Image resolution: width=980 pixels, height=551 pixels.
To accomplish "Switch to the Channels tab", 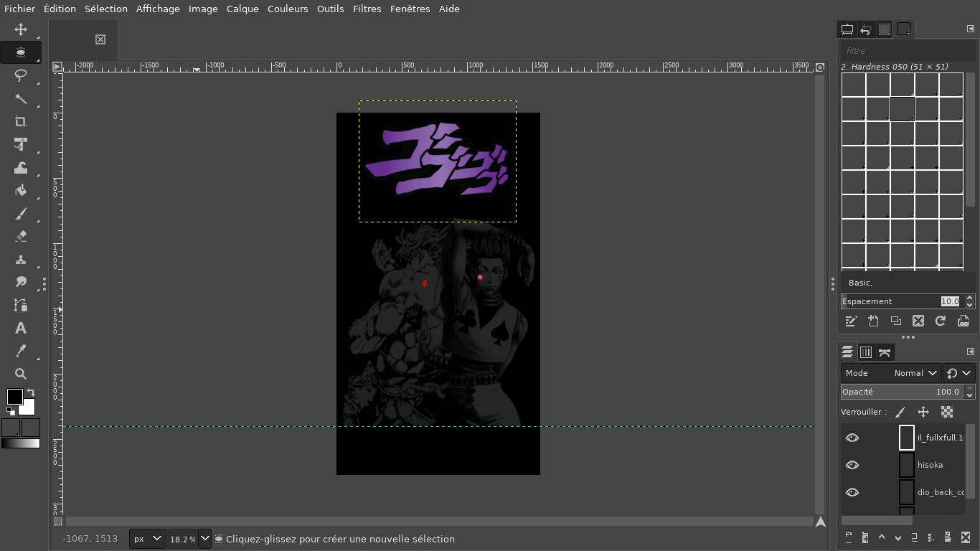I will point(866,352).
